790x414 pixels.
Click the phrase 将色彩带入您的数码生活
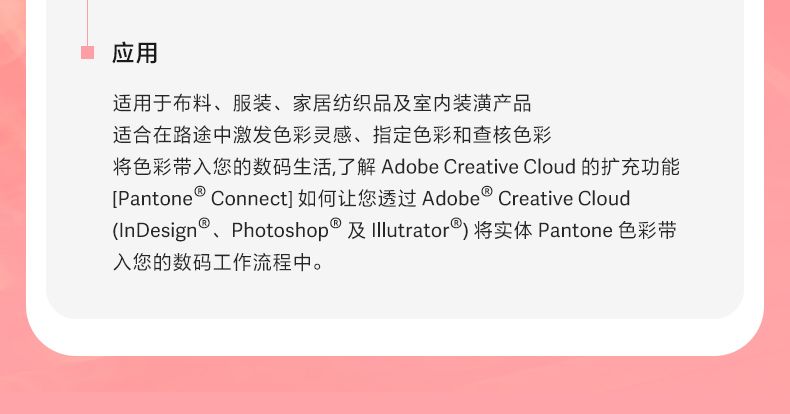pos(221,166)
